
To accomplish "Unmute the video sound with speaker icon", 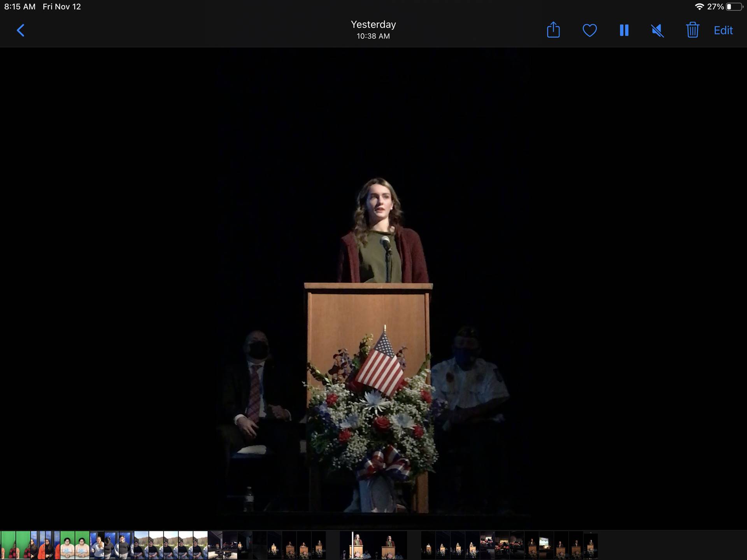I will [658, 30].
